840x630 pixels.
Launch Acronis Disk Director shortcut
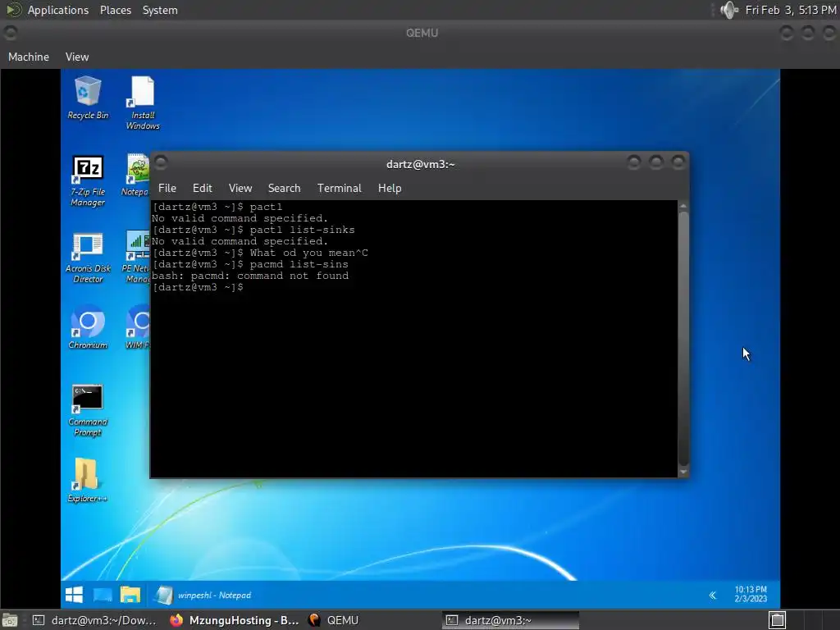88,258
